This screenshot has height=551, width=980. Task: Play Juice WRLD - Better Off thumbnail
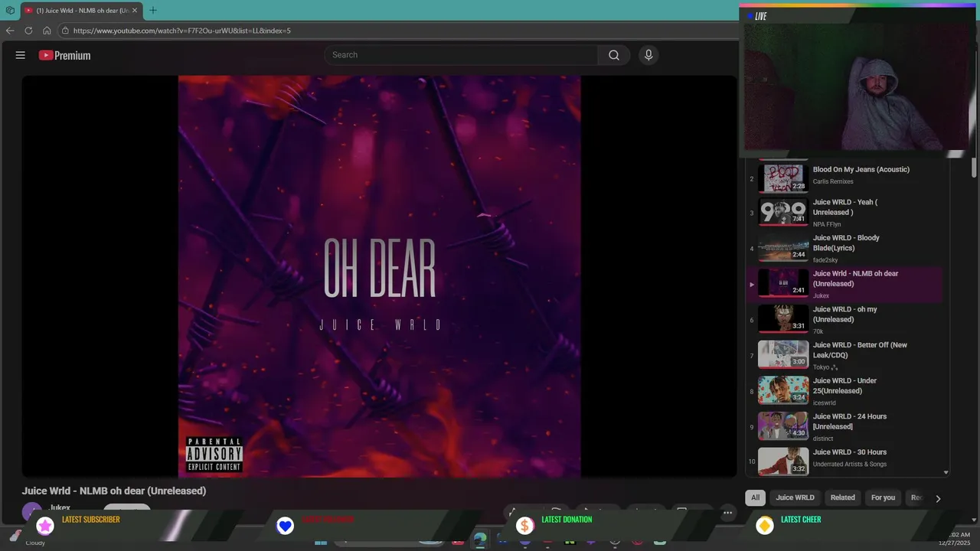(x=783, y=355)
